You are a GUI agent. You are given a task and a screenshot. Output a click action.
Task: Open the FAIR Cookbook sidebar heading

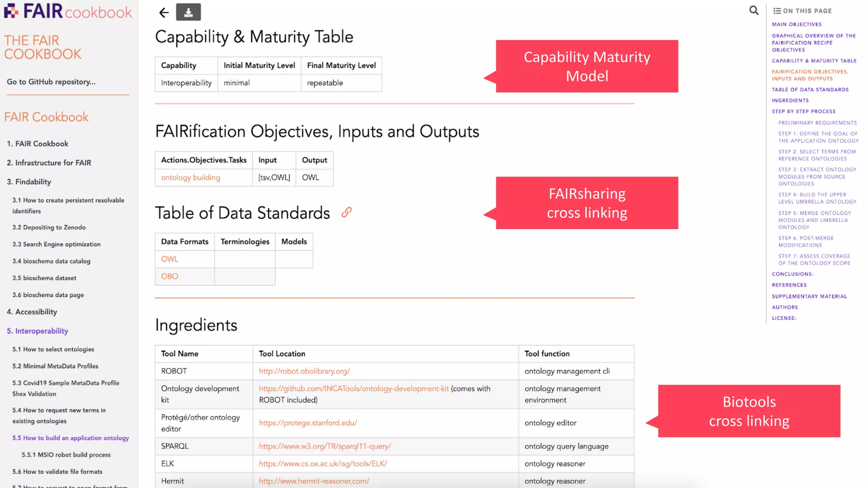pyautogui.click(x=46, y=117)
